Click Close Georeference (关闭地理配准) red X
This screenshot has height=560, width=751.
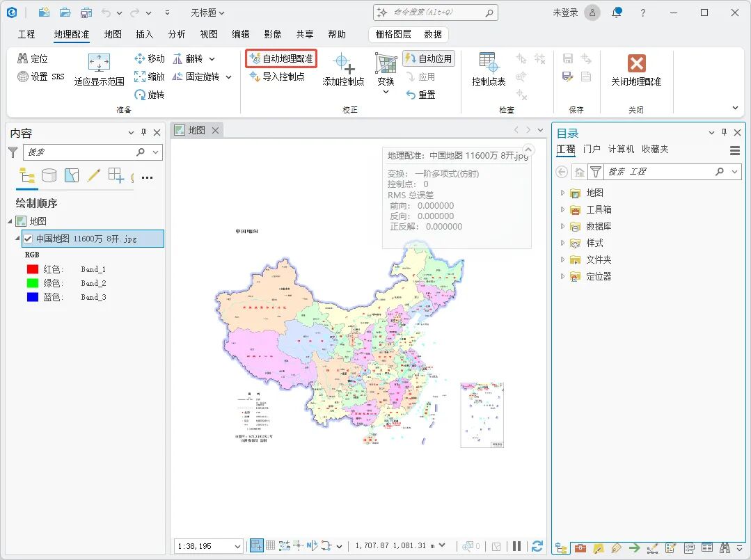[636, 70]
